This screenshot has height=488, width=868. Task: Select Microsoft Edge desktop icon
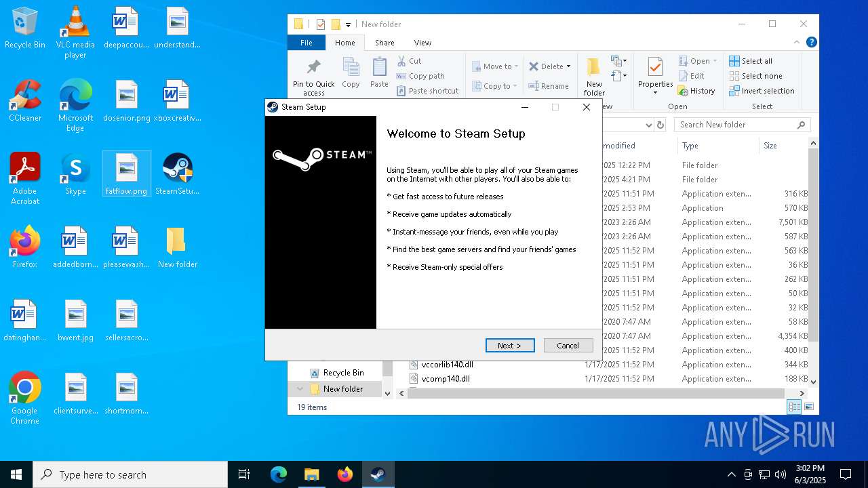point(75,106)
